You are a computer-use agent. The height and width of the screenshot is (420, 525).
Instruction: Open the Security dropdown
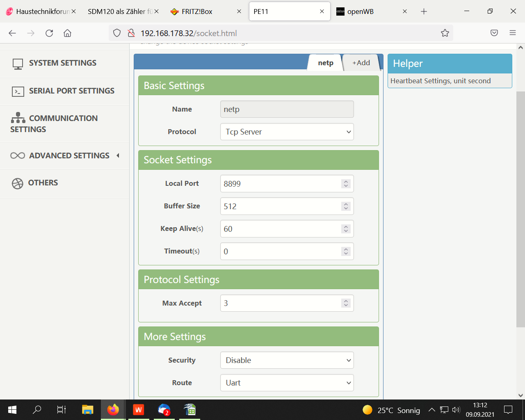pyautogui.click(x=287, y=361)
